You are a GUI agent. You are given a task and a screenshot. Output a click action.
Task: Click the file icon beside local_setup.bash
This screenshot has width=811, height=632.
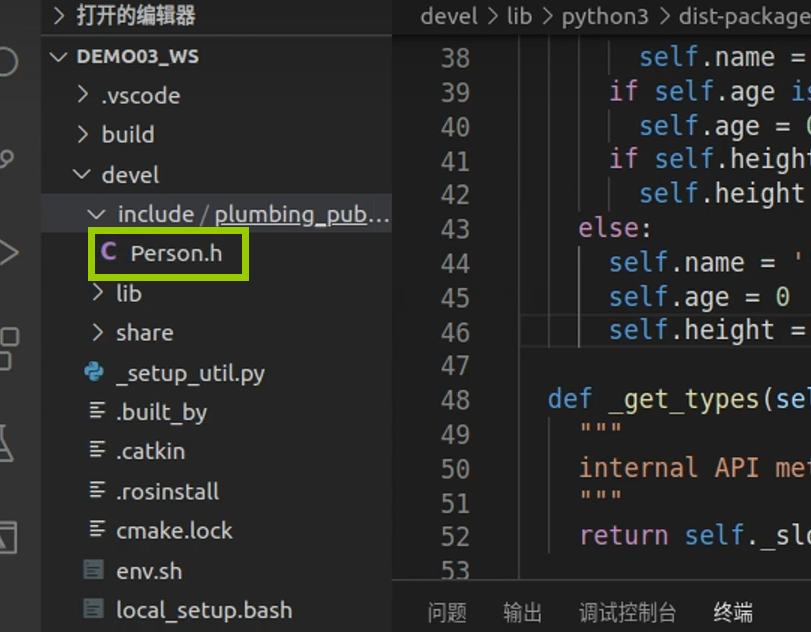94,609
